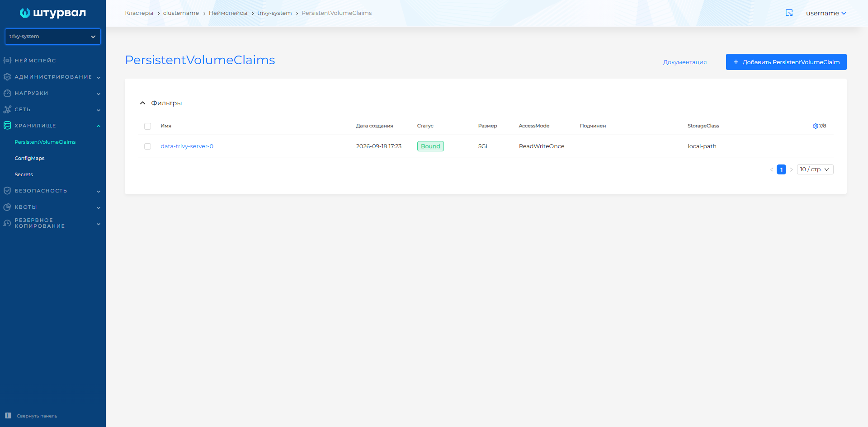Viewport: 868px width, 427px height.
Task: Expand the Нагрузки menu chevron
Action: click(x=99, y=94)
